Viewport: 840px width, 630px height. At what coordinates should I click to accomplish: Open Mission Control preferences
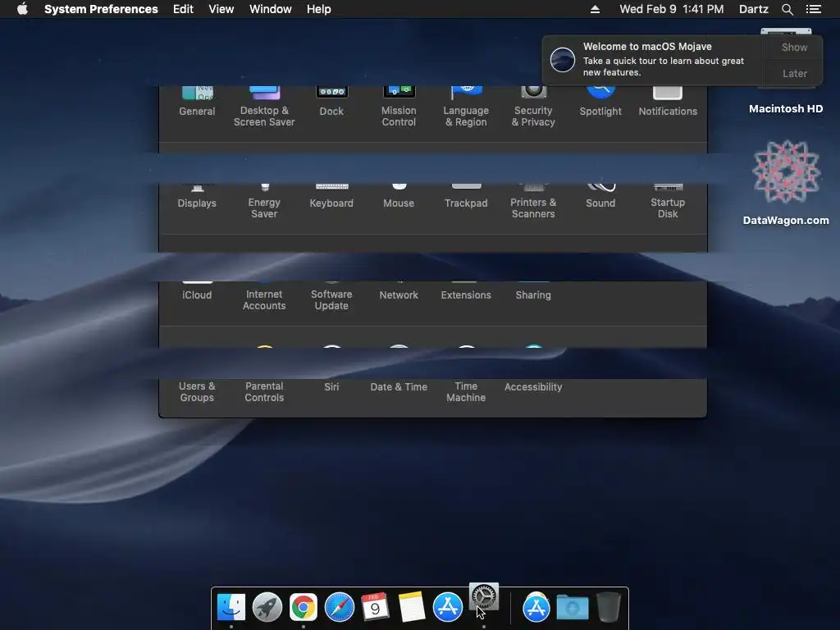coord(399,107)
